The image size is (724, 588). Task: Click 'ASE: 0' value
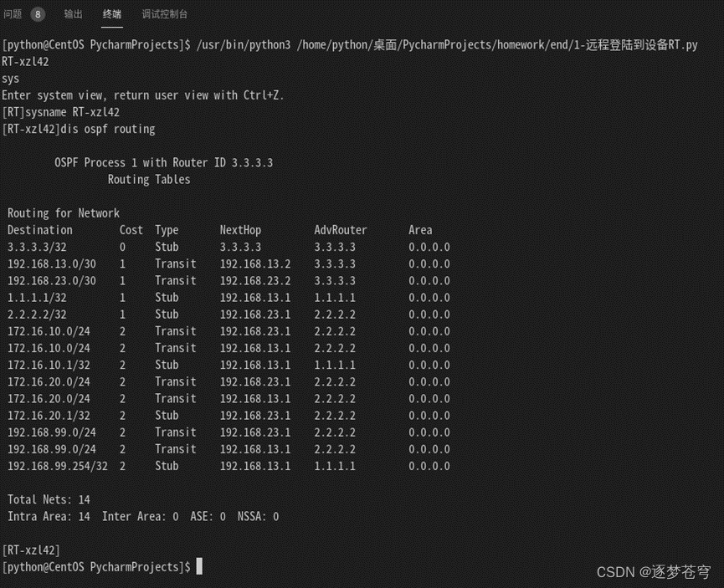208,516
